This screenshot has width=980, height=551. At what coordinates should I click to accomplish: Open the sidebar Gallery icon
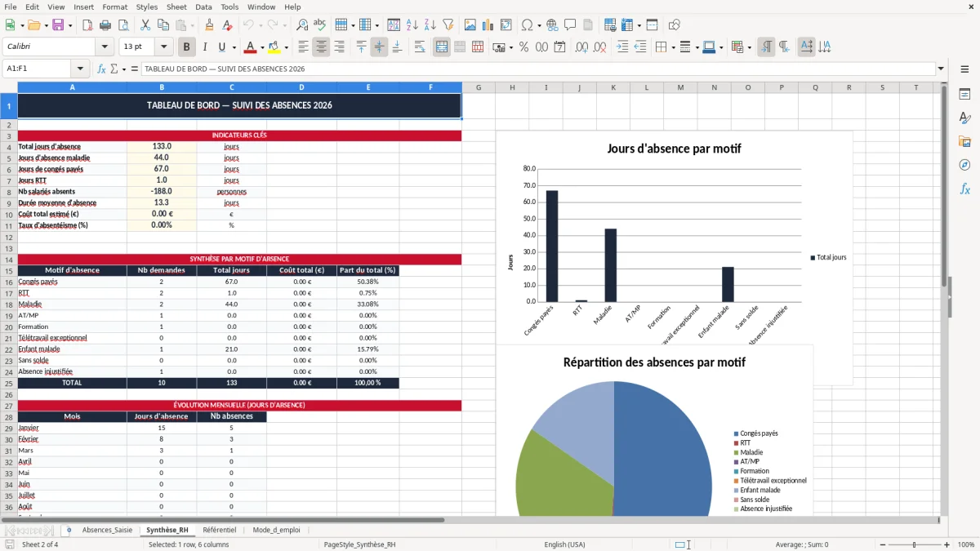pos(964,141)
